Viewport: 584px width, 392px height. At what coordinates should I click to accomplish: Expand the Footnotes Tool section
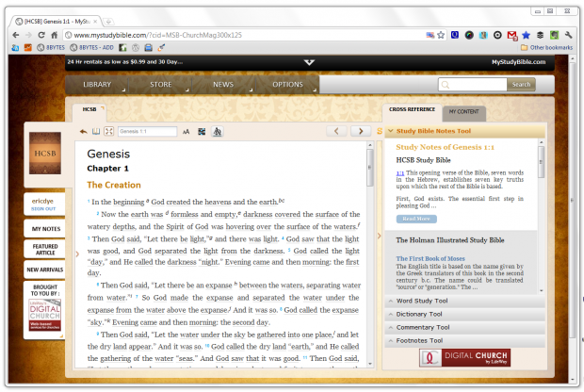point(464,341)
